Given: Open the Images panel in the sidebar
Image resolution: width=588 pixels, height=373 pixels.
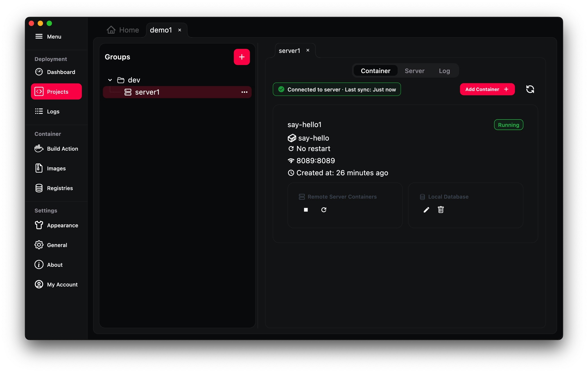Looking at the screenshot, I should (x=56, y=168).
